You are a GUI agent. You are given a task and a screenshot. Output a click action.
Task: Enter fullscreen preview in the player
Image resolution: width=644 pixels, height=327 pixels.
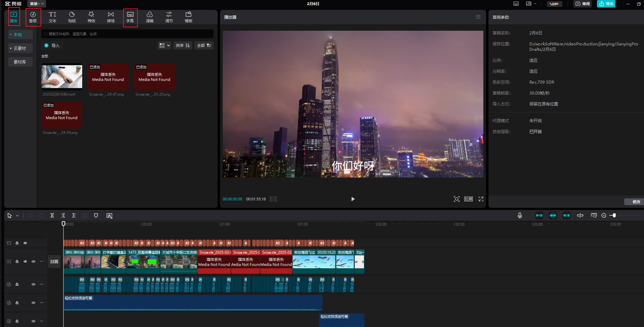coord(481,199)
